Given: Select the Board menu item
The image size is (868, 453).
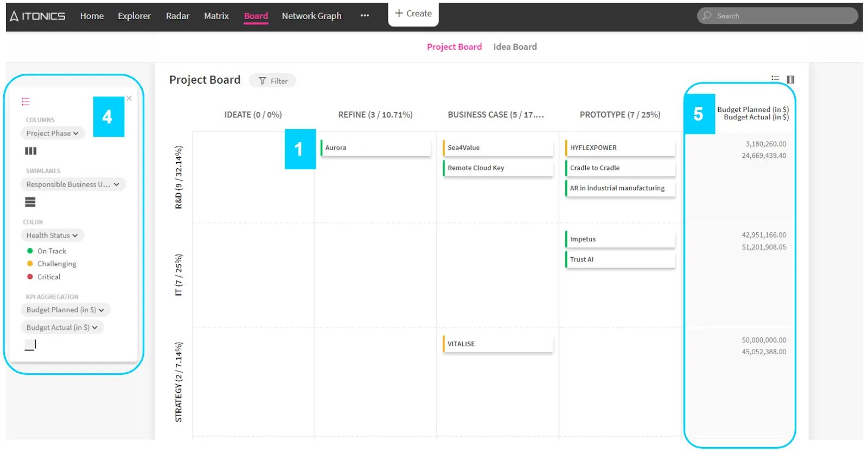Looking at the screenshot, I should [256, 16].
